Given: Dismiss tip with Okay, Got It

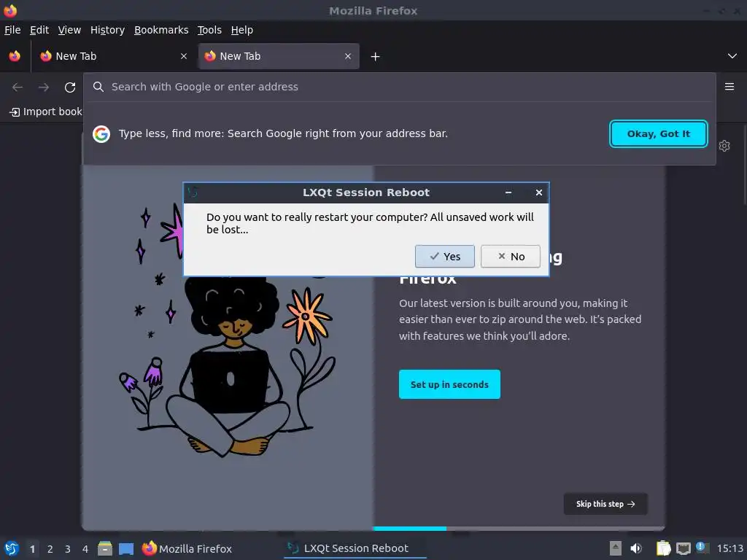Looking at the screenshot, I should [659, 134].
